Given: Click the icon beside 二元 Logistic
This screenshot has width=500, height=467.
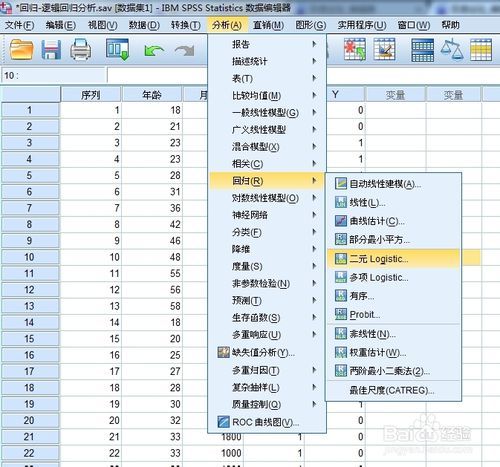Looking at the screenshot, I should pos(341,259).
